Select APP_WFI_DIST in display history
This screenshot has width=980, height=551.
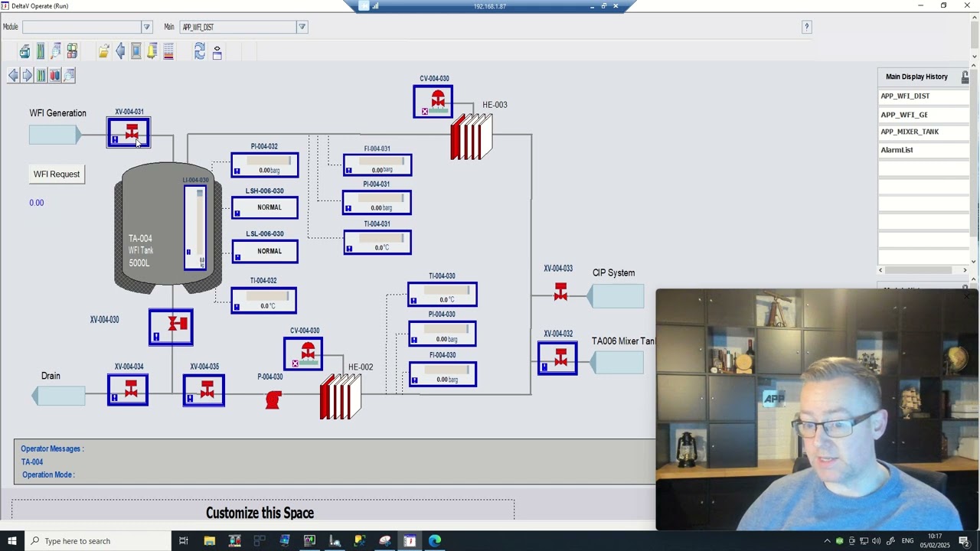923,96
